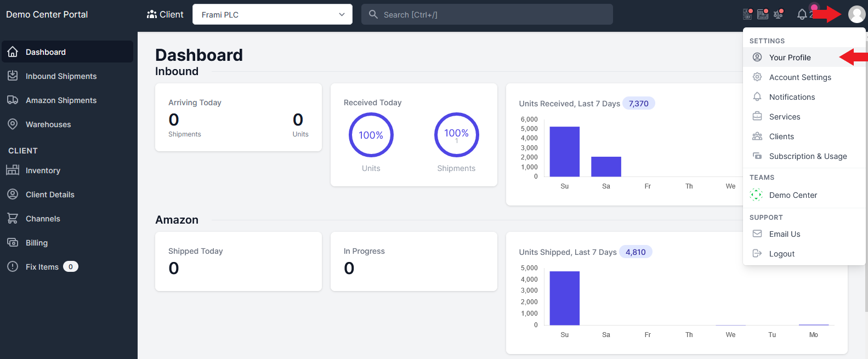Viewport: 868px width, 359px height.
Task: Click the scale balance icon in header
Action: [778, 14]
